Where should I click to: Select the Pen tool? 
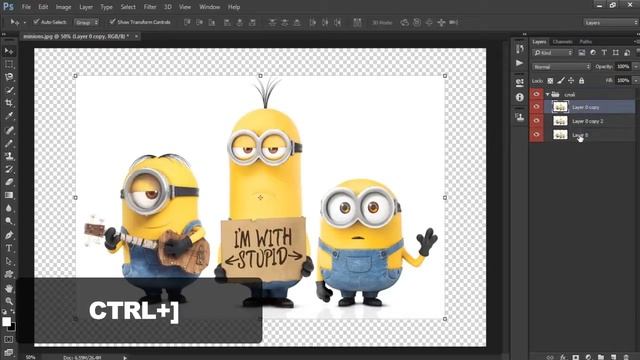tap(9, 235)
